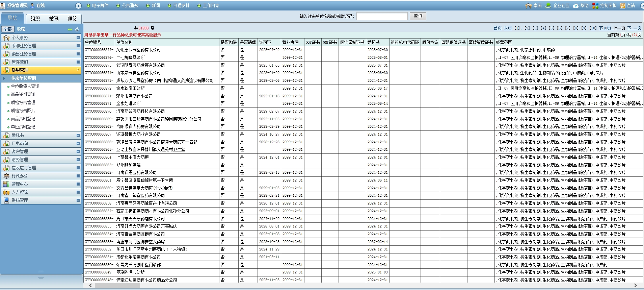Click the round left-arrow collapse sidebar button

[78, 6]
